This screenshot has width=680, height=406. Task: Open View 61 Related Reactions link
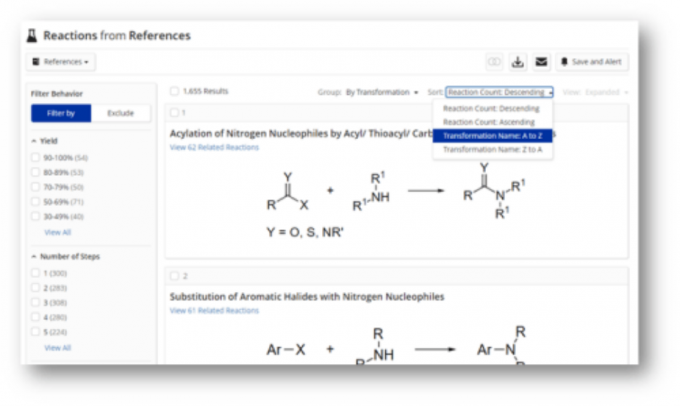(214, 310)
